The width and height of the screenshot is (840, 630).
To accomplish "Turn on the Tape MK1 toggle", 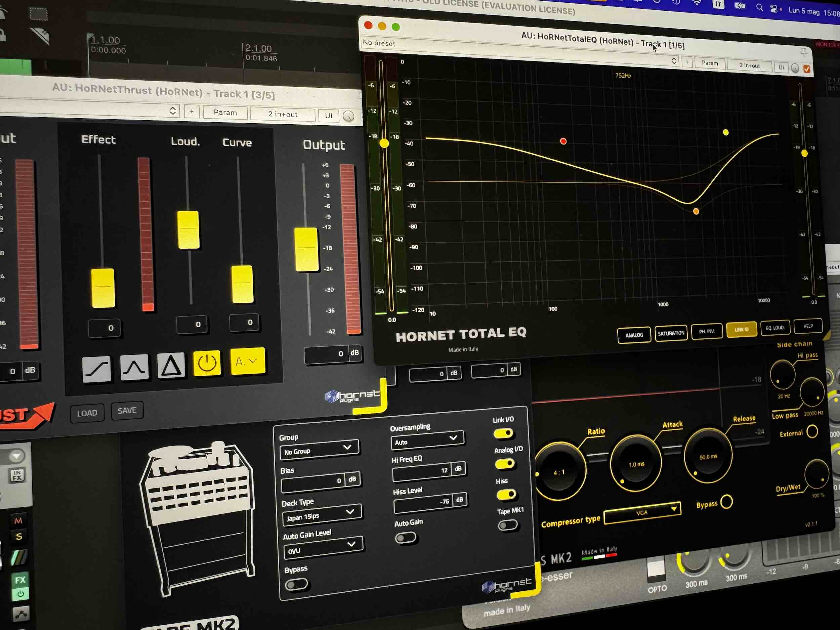I will coord(508,524).
